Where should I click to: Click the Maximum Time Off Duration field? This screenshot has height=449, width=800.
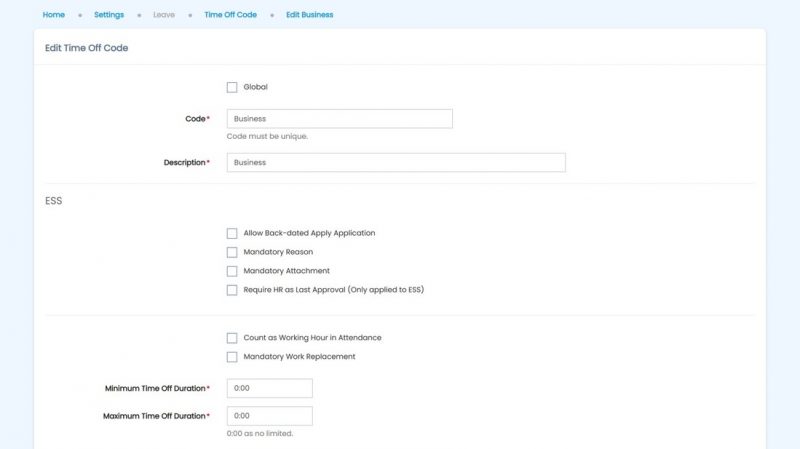[x=269, y=416]
